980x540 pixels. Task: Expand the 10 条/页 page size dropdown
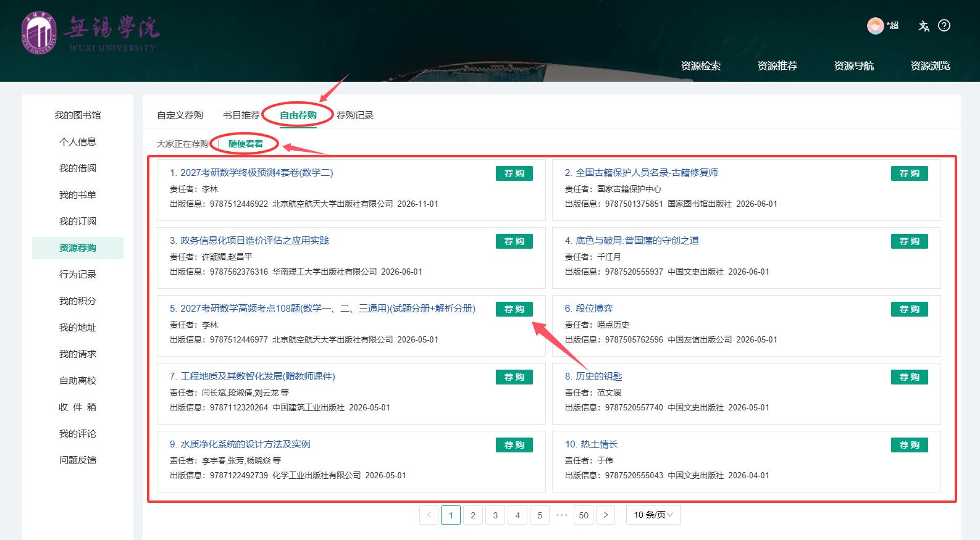click(x=653, y=515)
